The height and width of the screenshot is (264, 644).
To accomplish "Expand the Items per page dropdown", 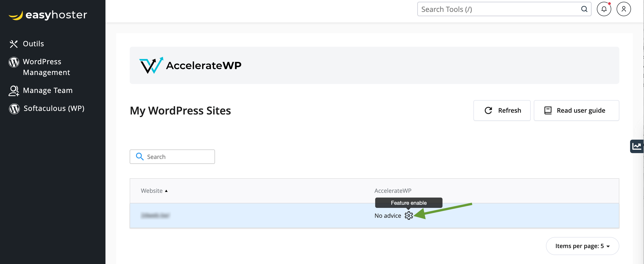I will [582, 246].
